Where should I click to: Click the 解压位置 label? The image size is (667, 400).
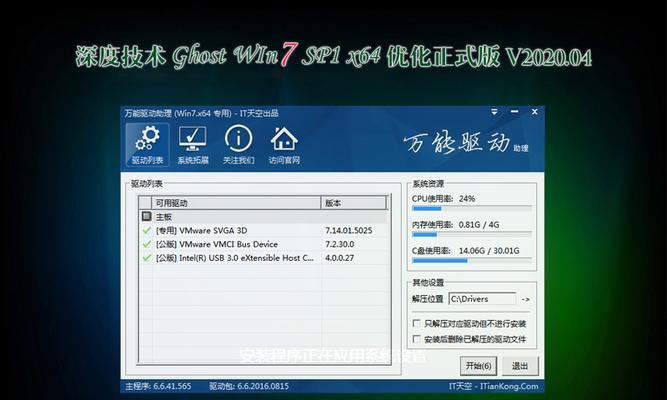[428, 299]
